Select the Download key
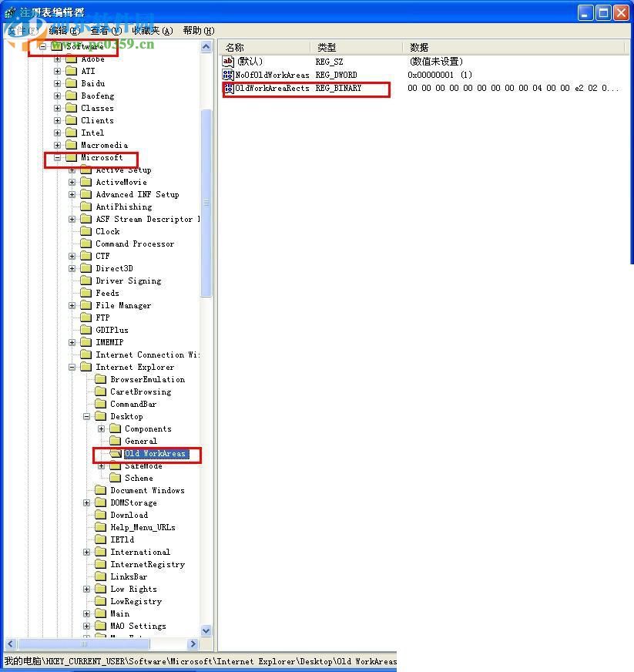The width and height of the screenshot is (634, 672). (129, 515)
